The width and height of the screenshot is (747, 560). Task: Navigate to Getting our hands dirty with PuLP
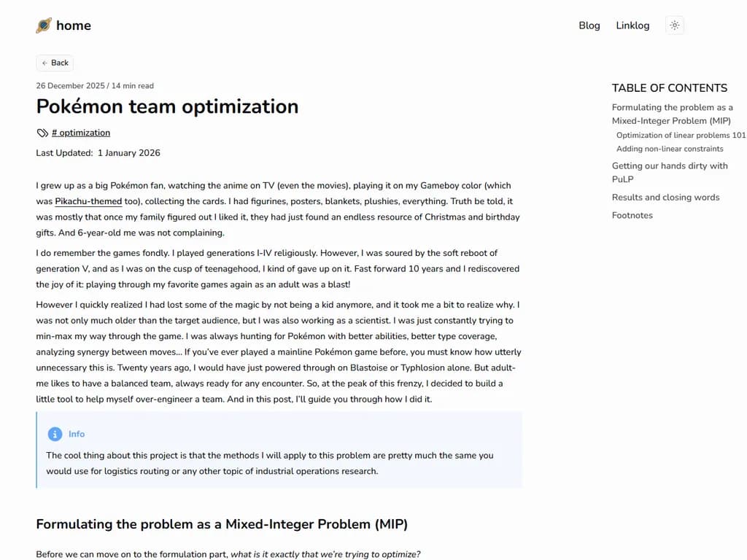pyautogui.click(x=670, y=172)
